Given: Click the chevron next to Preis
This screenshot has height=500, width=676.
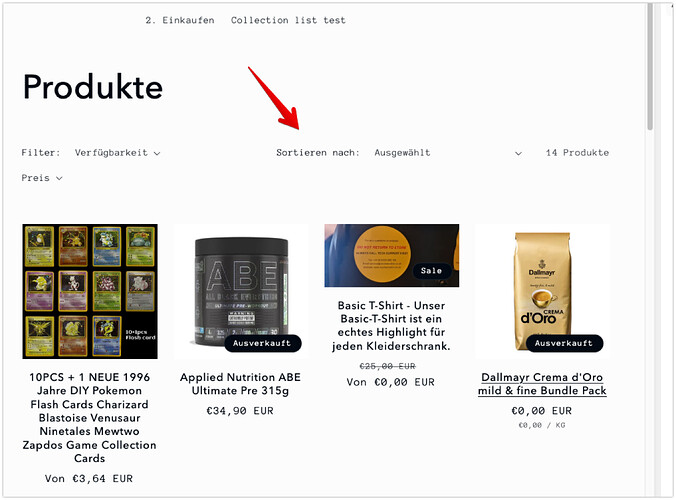Looking at the screenshot, I should point(59,178).
